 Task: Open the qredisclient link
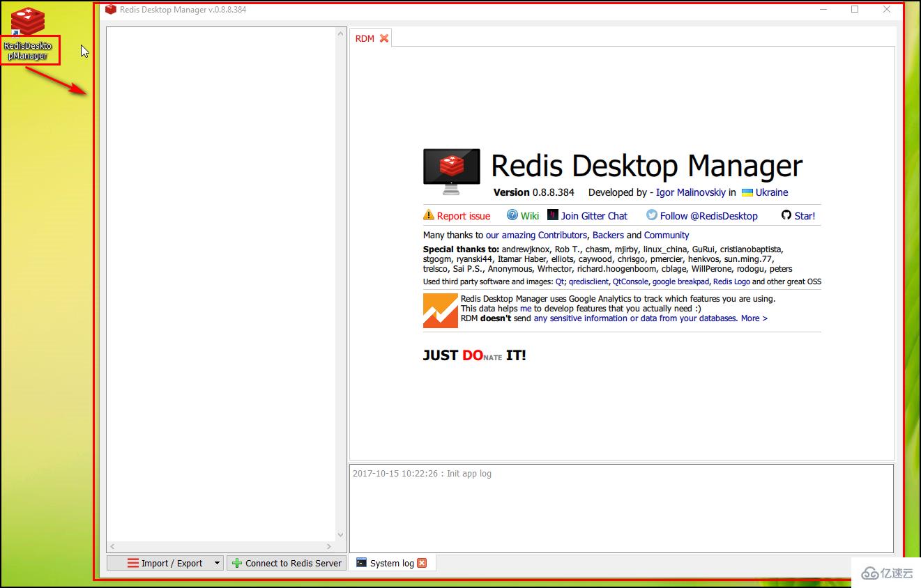coord(588,282)
